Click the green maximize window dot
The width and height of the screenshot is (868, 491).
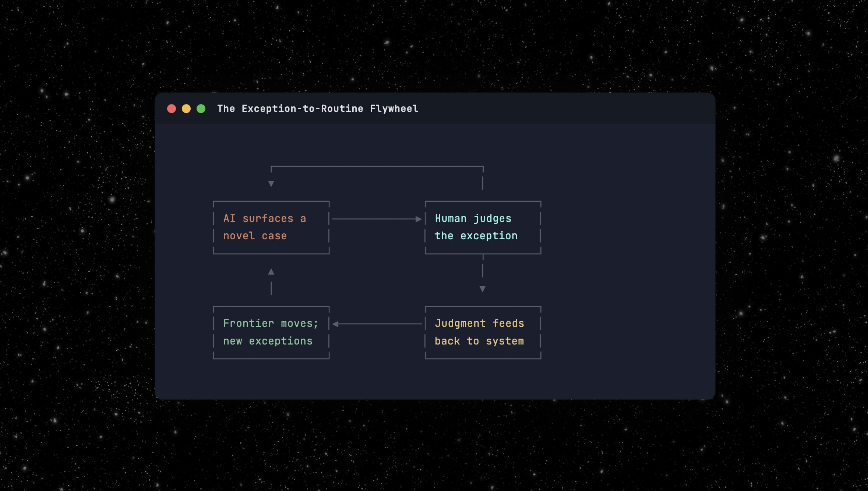[201, 109]
